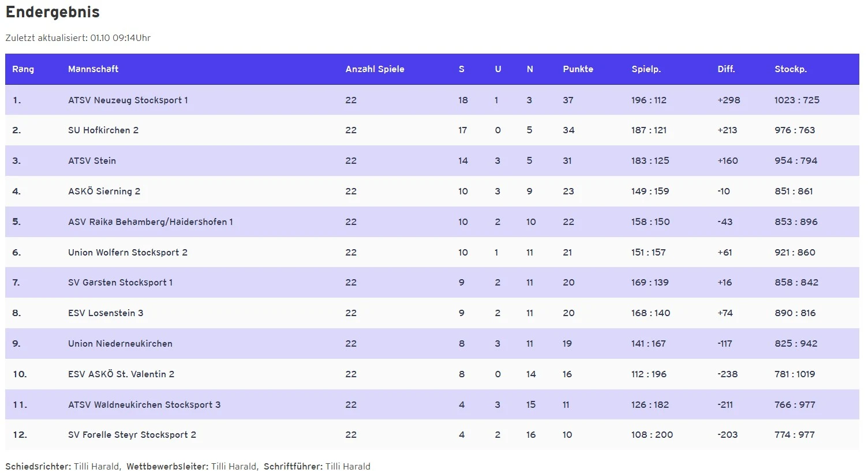Click points value 23 for ASKÖ Sierning 2
This screenshot has width=868, height=473.
point(568,192)
